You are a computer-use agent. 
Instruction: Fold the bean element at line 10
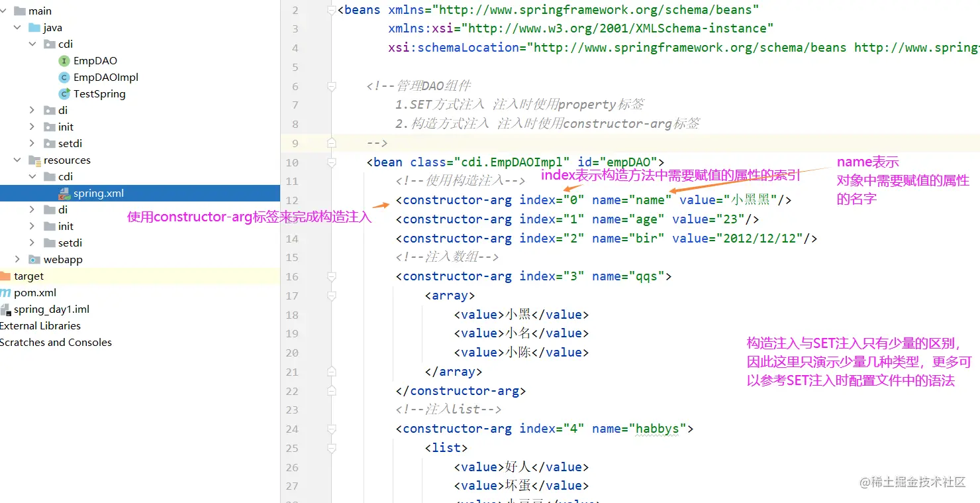(332, 162)
